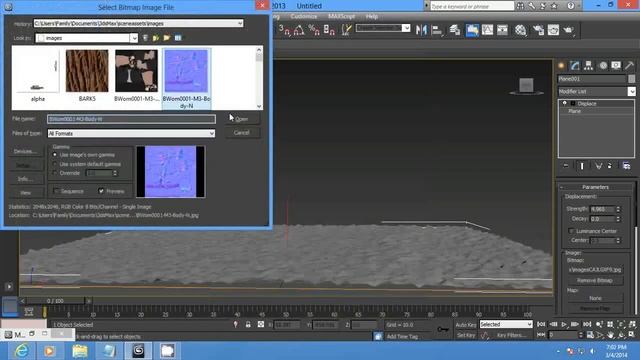Select the BWom0001-M3 body texture thumbnail
This screenshot has width=640, height=360.
click(136, 76)
